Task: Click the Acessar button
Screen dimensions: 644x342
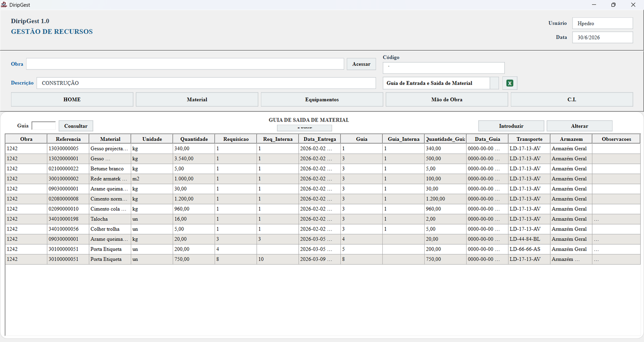Action: 361,64
